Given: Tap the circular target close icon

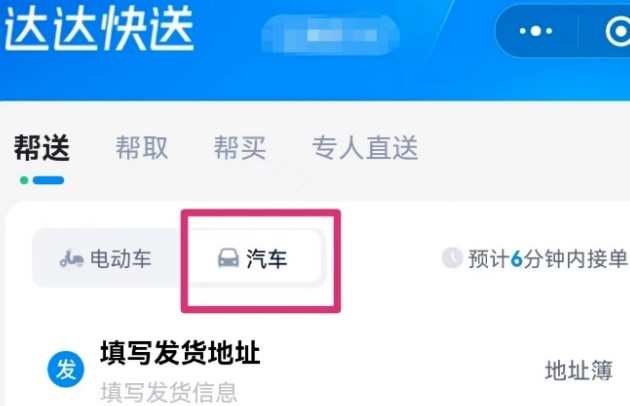Looking at the screenshot, I should [619, 31].
